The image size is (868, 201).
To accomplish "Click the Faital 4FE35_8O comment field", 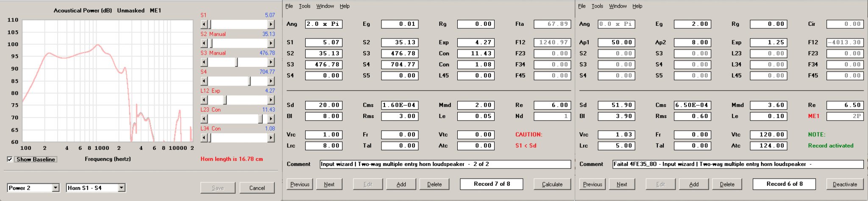I will point(738,164).
